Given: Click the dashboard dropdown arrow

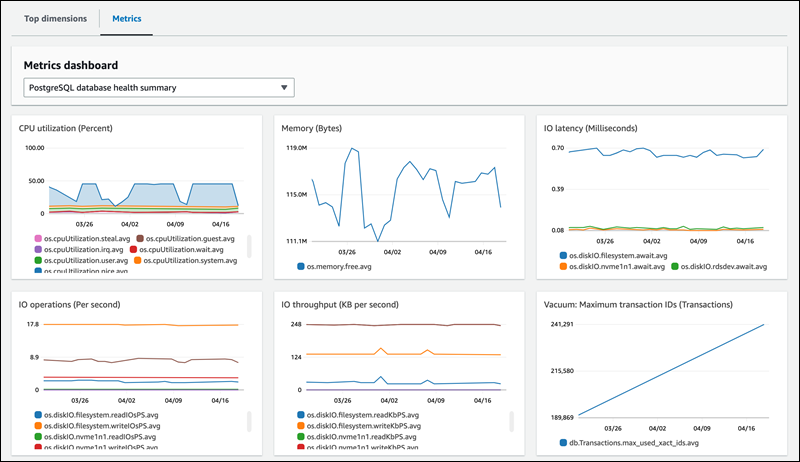Looking at the screenshot, I should [284, 88].
